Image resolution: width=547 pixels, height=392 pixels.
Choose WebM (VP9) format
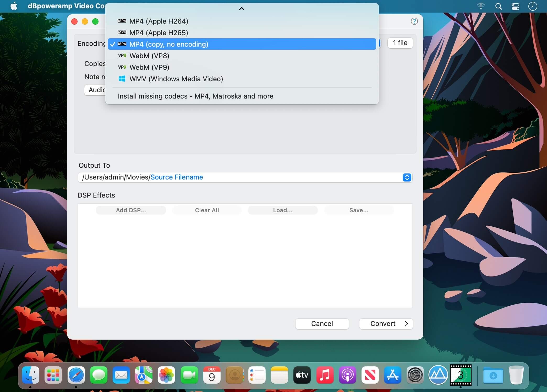pyautogui.click(x=149, y=67)
